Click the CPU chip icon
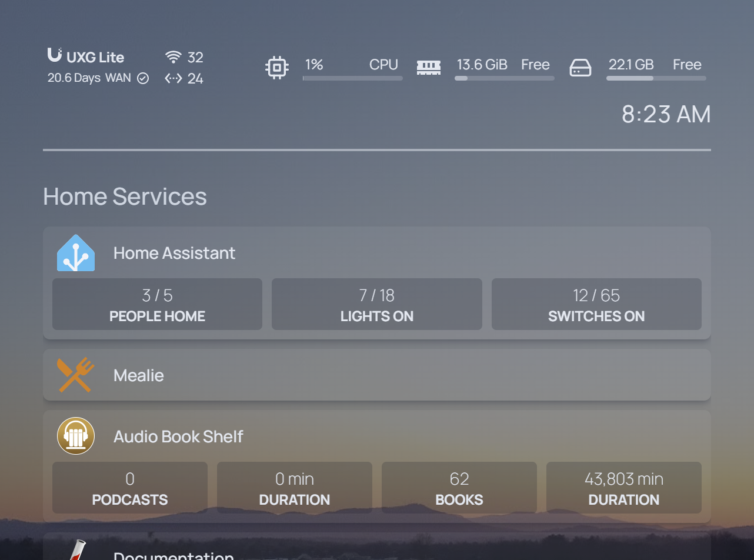The image size is (754, 560). click(277, 68)
